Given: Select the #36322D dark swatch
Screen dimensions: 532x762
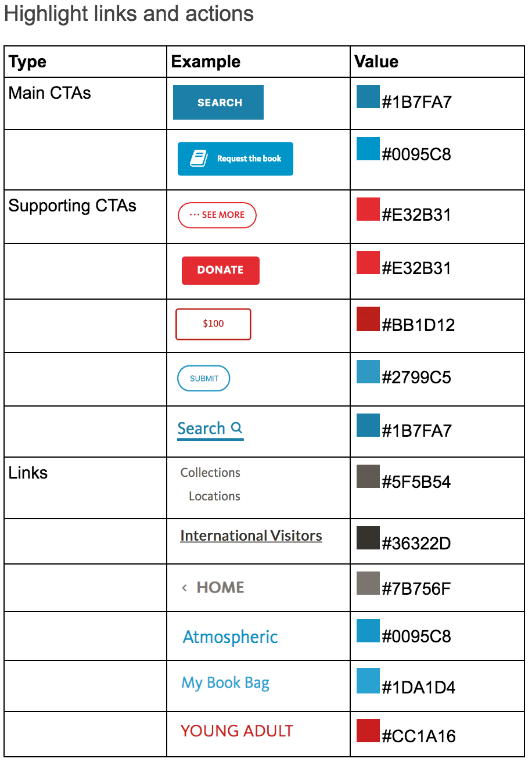Looking at the screenshot, I should [368, 538].
